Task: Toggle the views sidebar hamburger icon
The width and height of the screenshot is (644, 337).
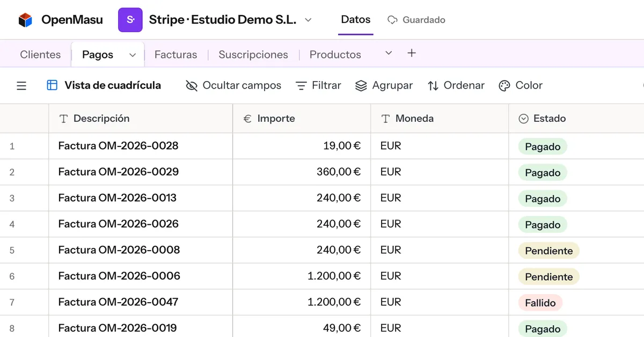Action: (21, 85)
